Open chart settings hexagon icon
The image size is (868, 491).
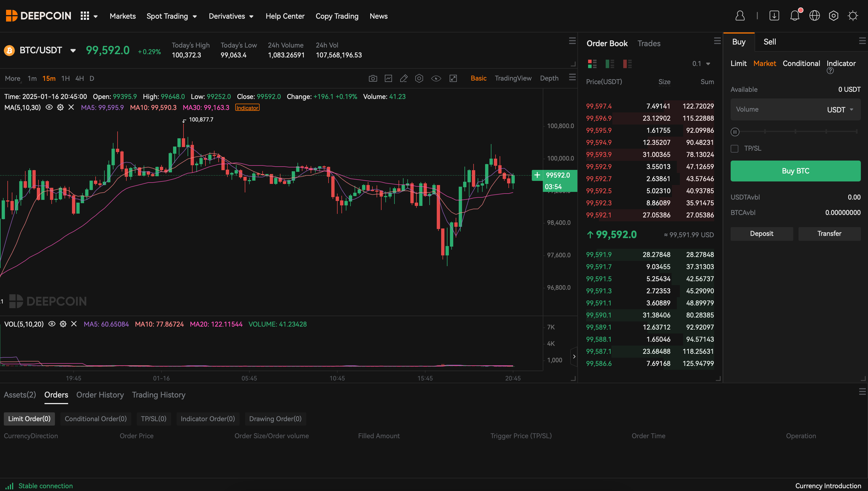pyautogui.click(x=419, y=79)
